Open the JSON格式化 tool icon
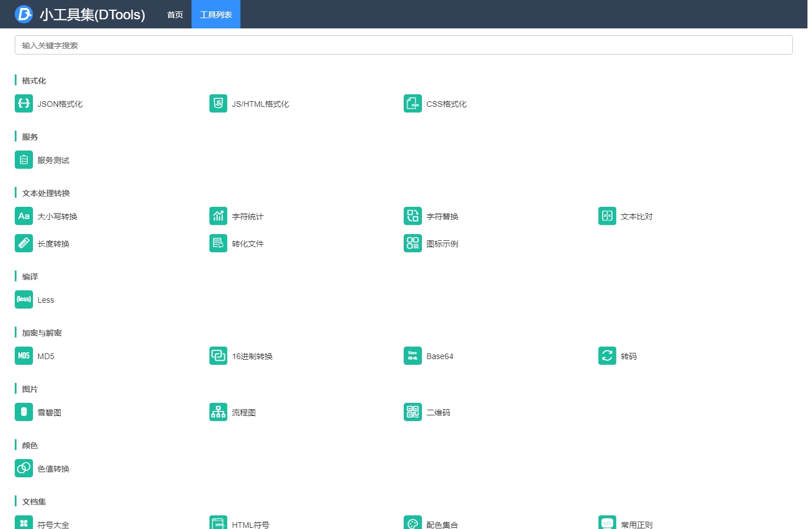Image resolution: width=812 pixels, height=529 pixels. tap(24, 103)
